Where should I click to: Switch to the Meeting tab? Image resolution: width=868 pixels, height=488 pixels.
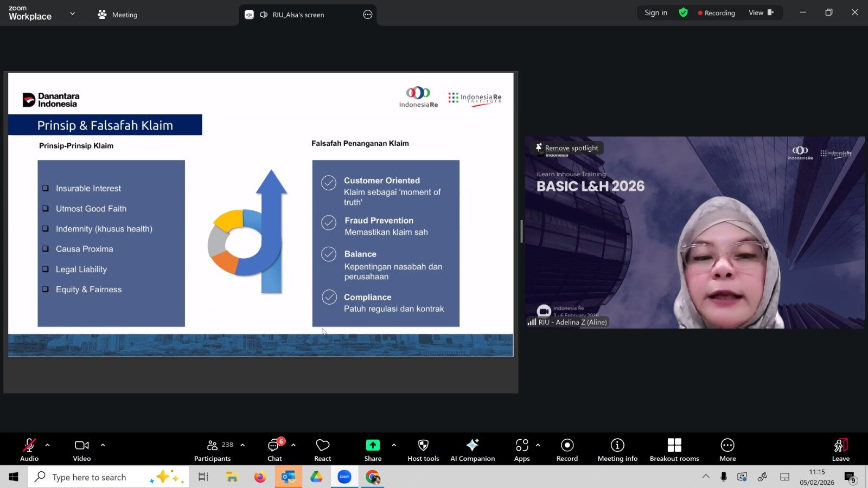pyautogui.click(x=118, y=15)
